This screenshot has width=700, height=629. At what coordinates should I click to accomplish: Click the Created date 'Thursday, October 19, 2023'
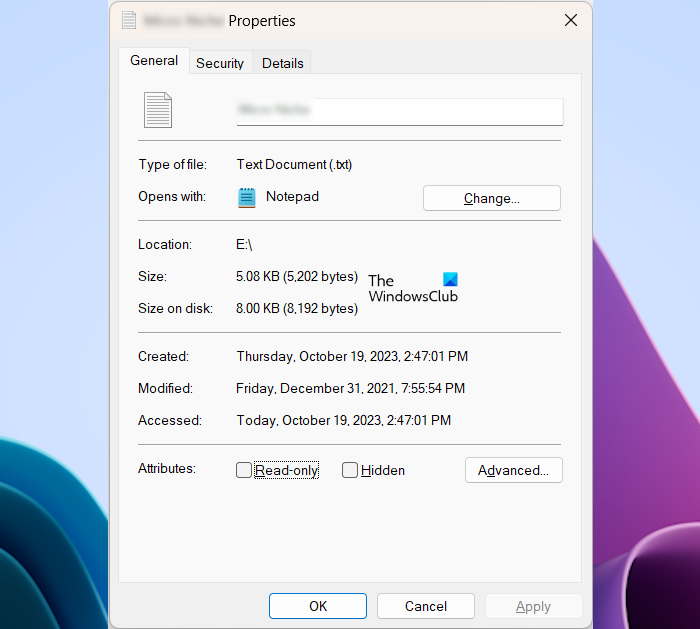pos(317,356)
